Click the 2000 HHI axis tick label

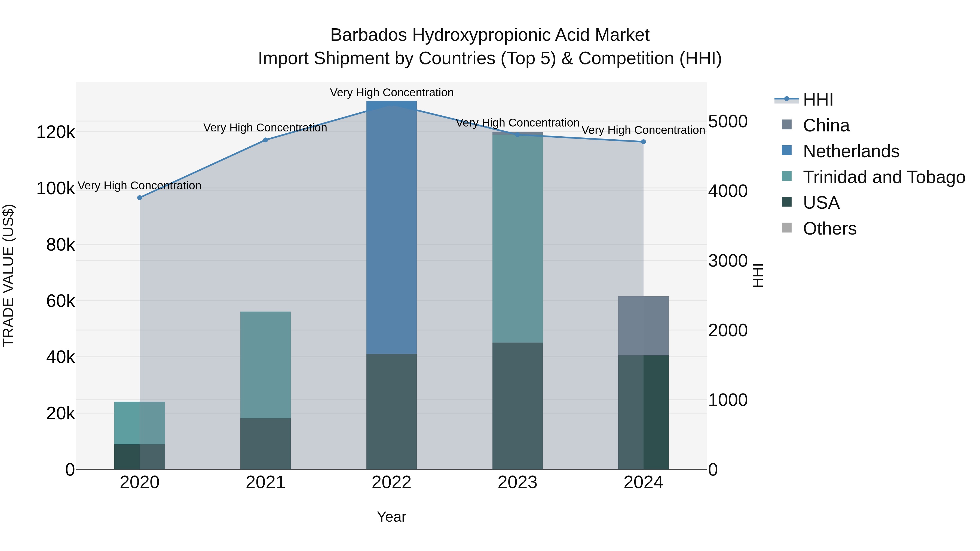(728, 330)
